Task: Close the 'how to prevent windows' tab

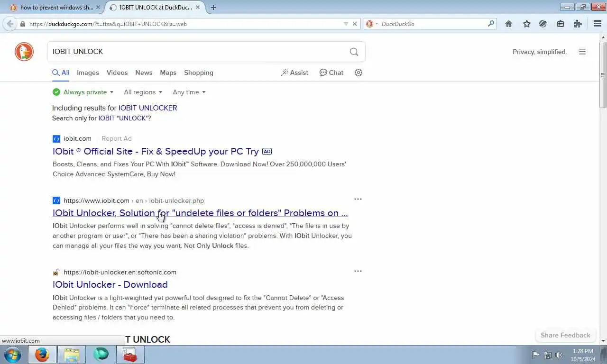Action: tap(98, 8)
